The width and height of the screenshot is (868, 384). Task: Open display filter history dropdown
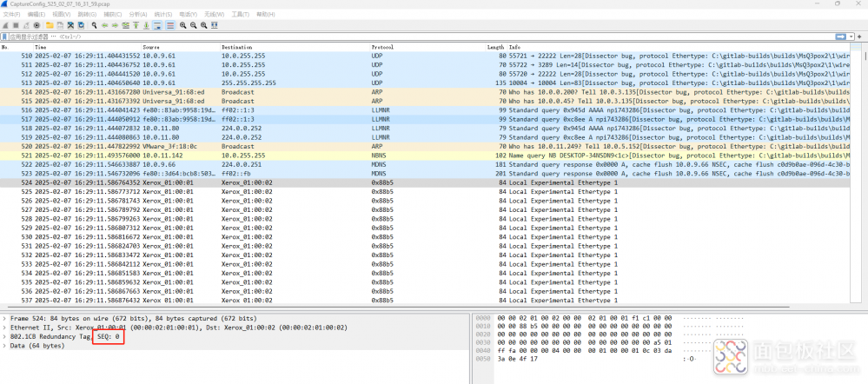[851, 36]
